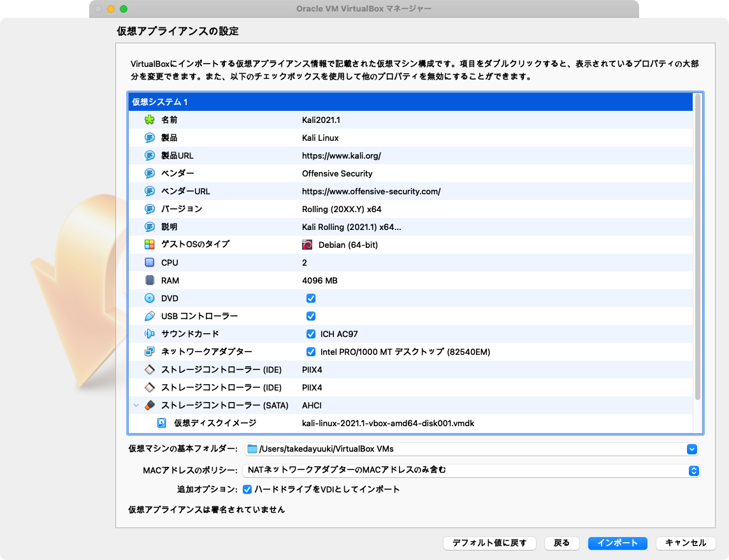729x560 pixels.
Task: Uncheck the DVD checkbox
Action: 310,298
